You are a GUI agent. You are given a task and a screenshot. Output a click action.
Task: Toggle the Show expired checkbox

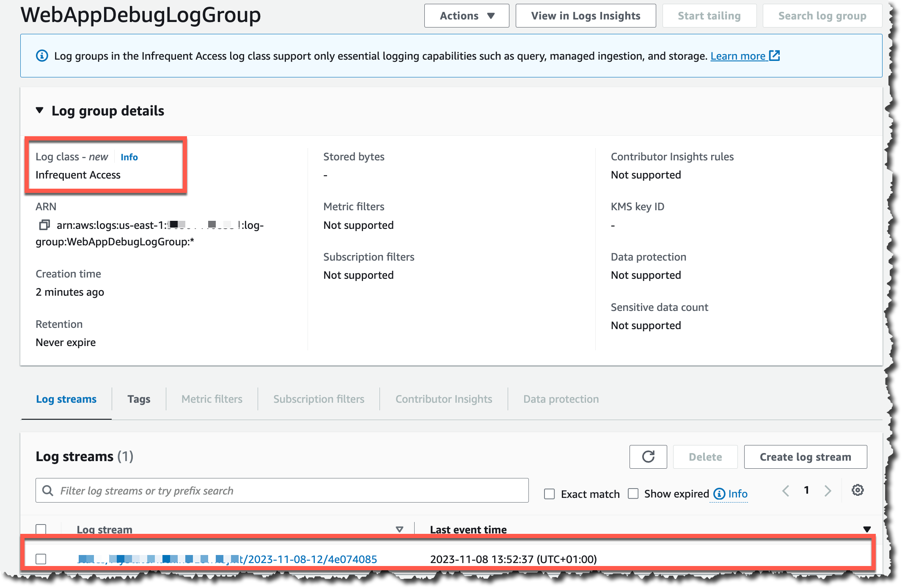(x=633, y=494)
